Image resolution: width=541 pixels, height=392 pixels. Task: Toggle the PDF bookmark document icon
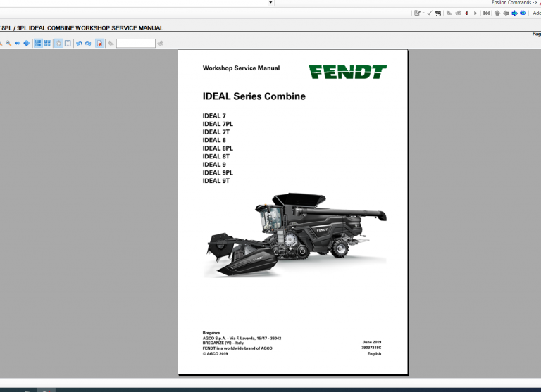click(x=100, y=43)
